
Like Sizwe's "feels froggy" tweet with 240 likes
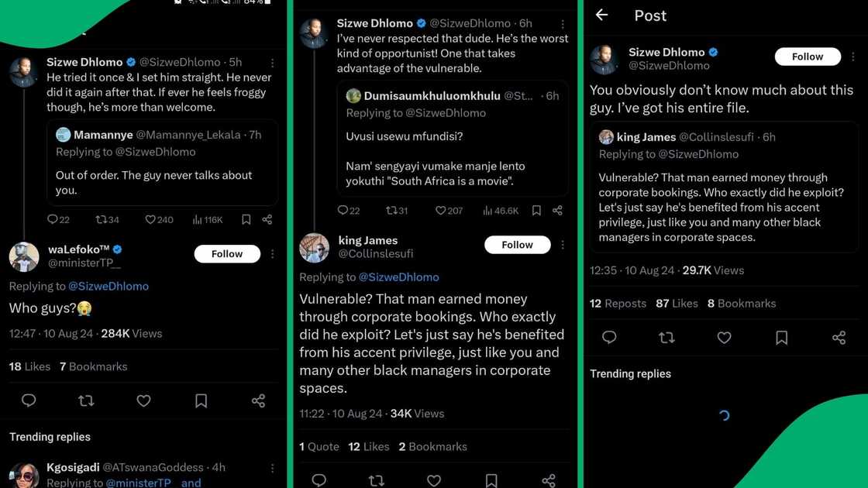(x=150, y=220)
